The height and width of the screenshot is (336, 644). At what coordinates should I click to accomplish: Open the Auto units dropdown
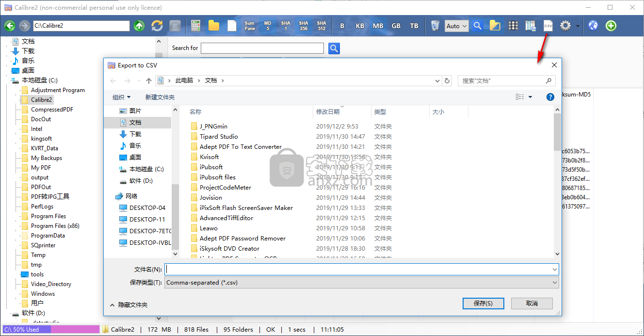pyautogui.click(x=457, y=26)
